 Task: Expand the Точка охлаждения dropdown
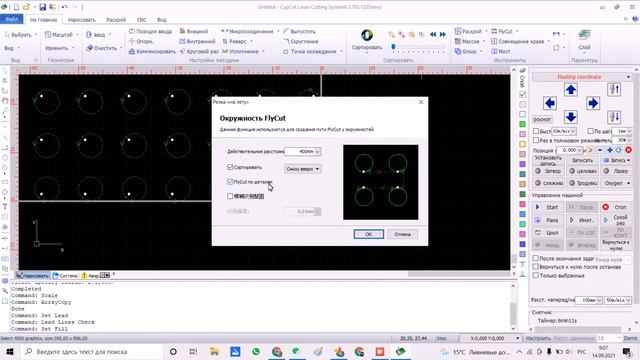click(x=341, y=51)
